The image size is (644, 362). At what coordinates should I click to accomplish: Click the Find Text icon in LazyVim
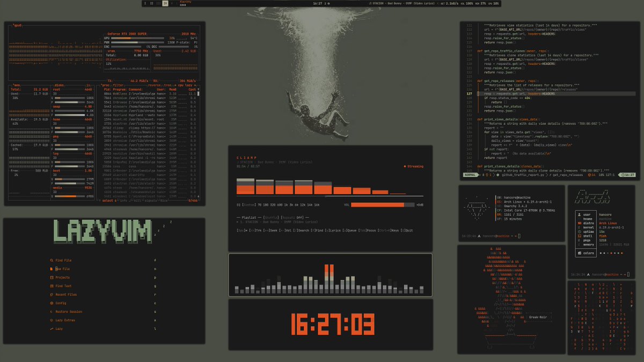tap(51, 286)
